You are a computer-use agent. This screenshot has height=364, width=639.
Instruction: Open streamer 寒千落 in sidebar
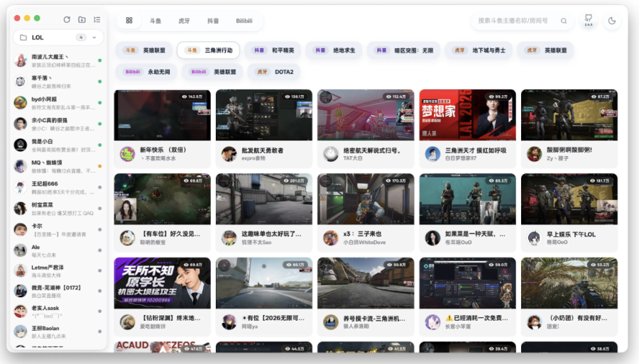(x=58, y=82)
